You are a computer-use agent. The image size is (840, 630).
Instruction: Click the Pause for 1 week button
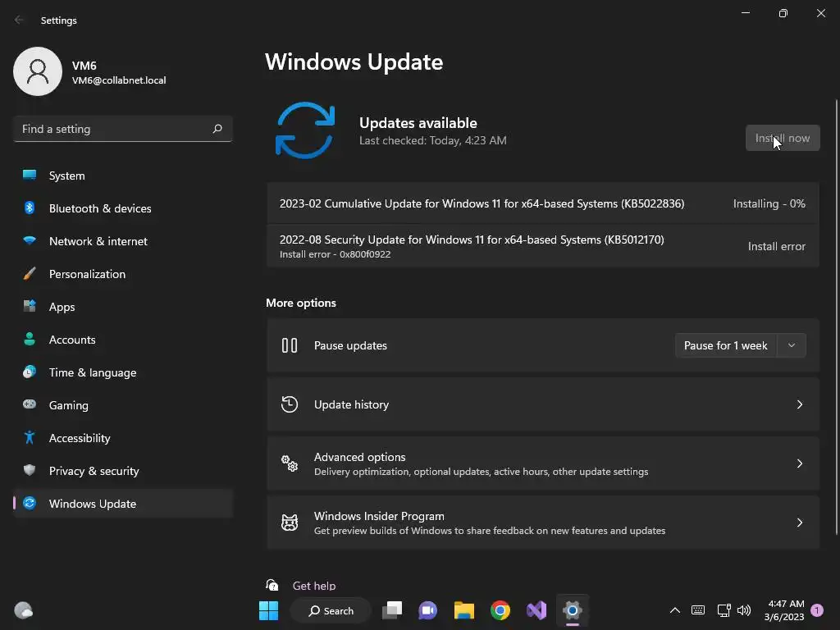(x=726, y=345)
